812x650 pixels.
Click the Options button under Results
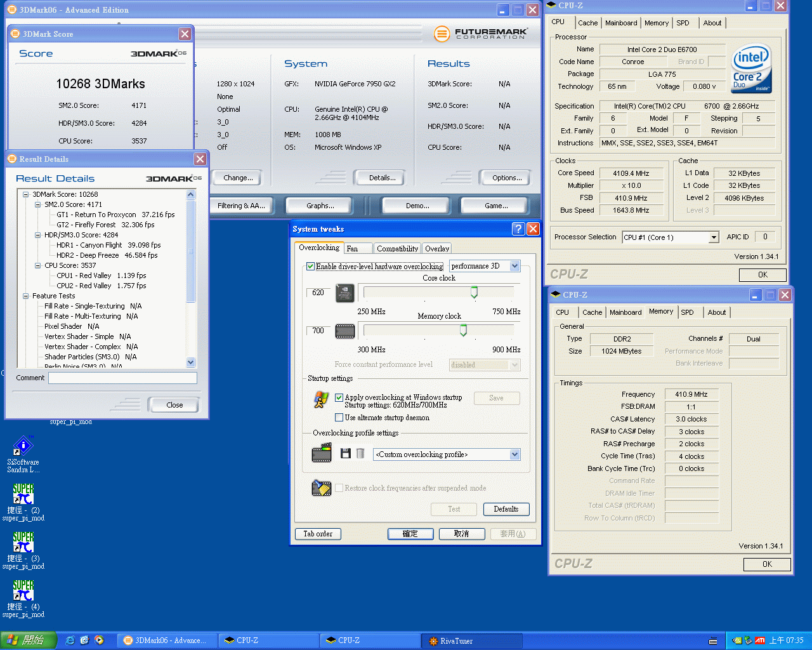point(507,178)
